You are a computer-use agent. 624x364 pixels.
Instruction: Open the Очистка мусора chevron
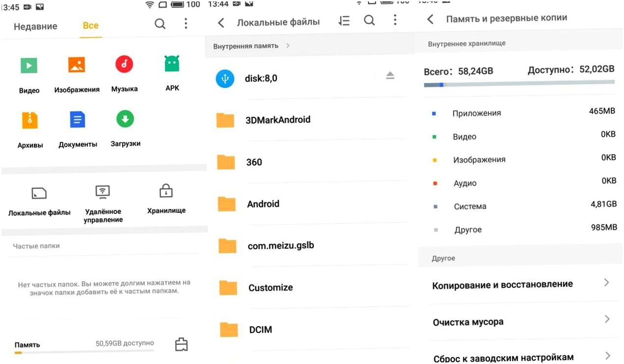point(607,319)
